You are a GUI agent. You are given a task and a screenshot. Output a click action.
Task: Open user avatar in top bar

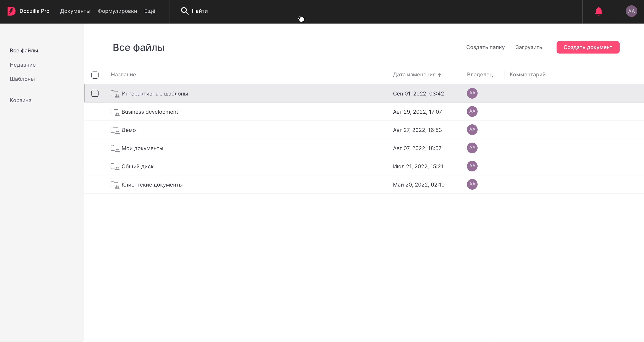coord(631,11)
